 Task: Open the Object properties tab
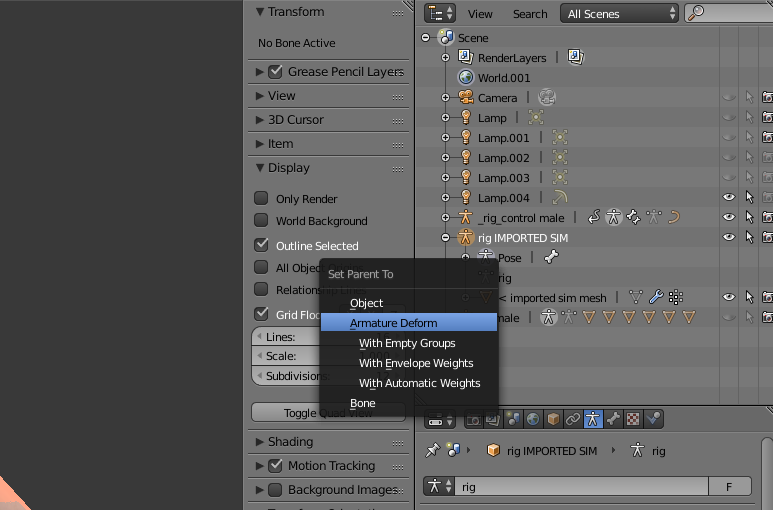(553, 419)
